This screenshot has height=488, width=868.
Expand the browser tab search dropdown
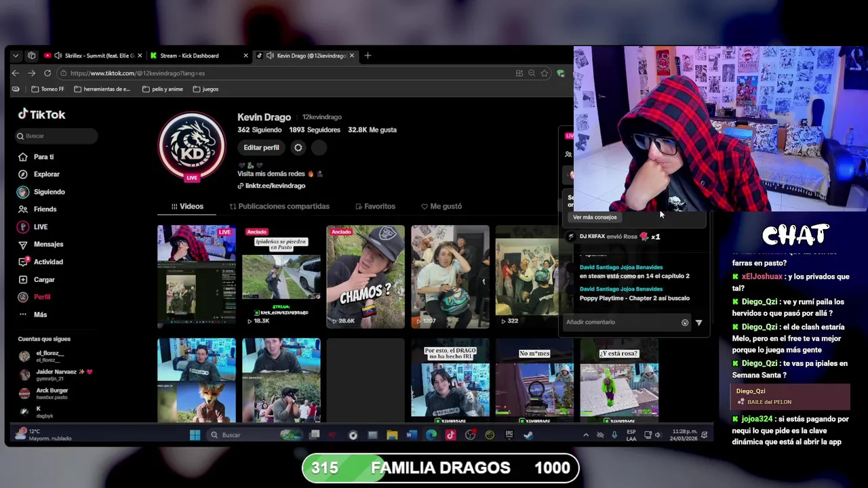click(x=16, y=56)
